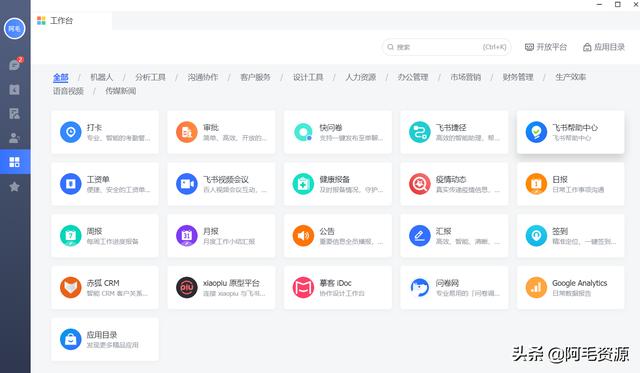The width and height of the screenshot is (640, 373).
Task: Switch to 机器人 category
Action: [x=102, y=77]
